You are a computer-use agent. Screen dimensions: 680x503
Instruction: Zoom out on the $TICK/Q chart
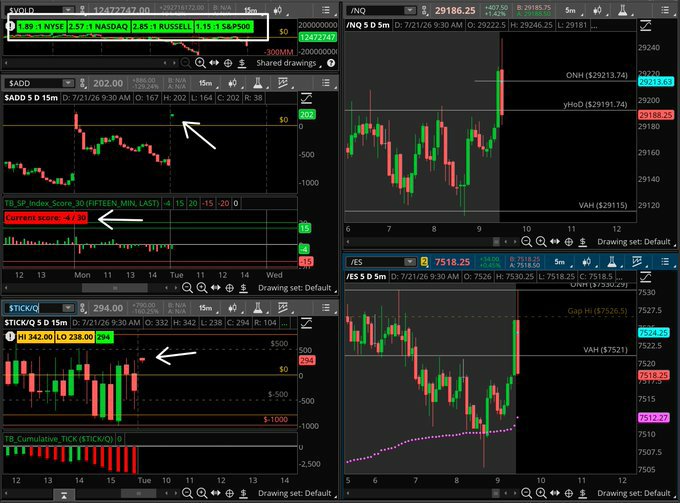point(187,493)
